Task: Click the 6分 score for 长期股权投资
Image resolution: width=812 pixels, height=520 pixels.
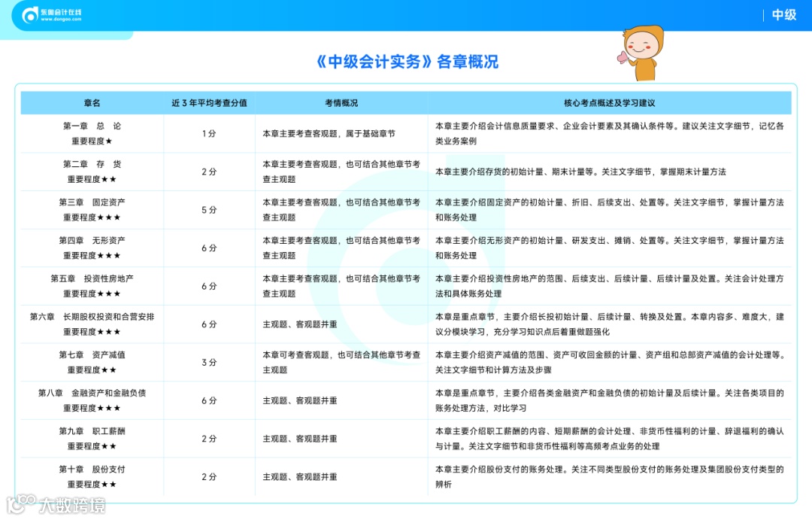Action: point(209,324)
